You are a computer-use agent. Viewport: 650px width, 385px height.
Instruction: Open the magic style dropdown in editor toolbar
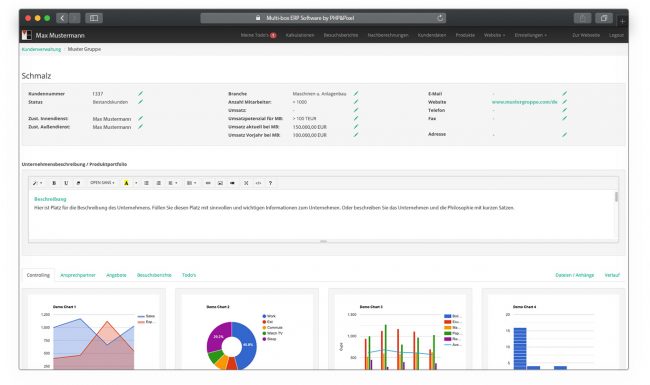pos(38,183)
